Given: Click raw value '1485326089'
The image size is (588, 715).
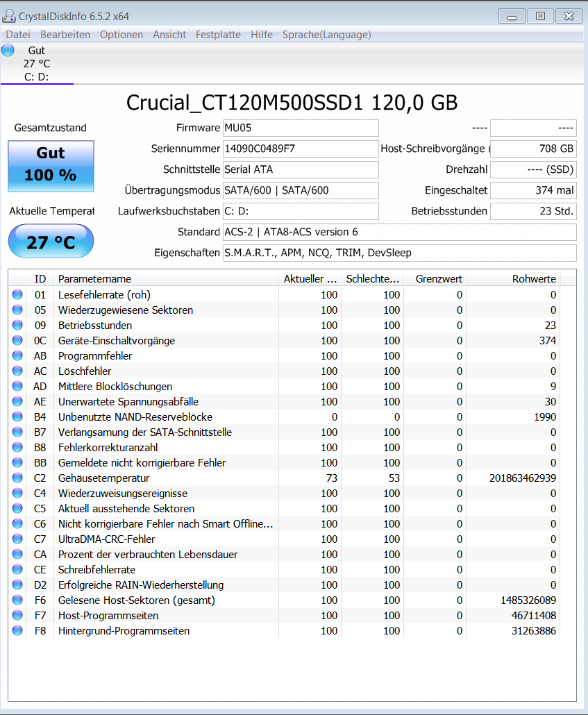Looking at the screenshot, I should tap(528, 600).
